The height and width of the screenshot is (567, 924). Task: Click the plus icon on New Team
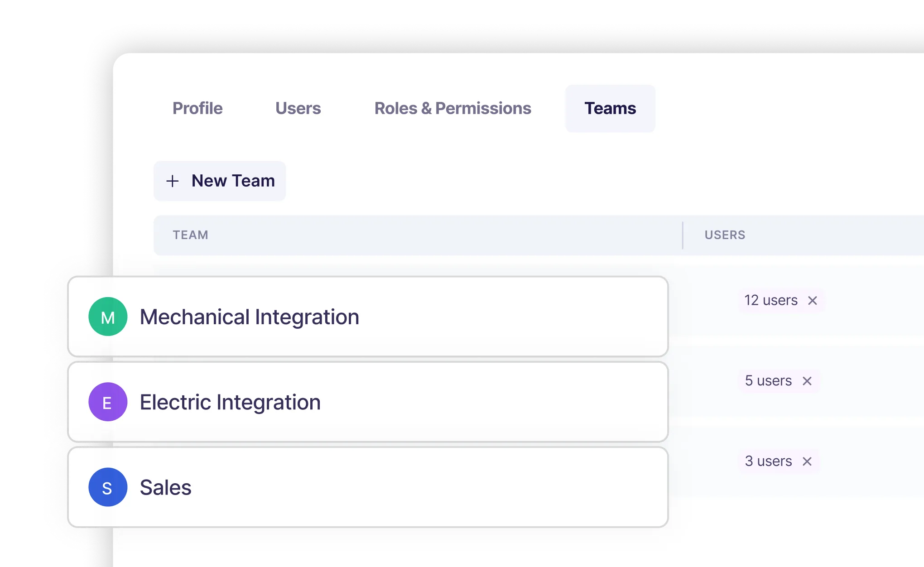point(173,181)
